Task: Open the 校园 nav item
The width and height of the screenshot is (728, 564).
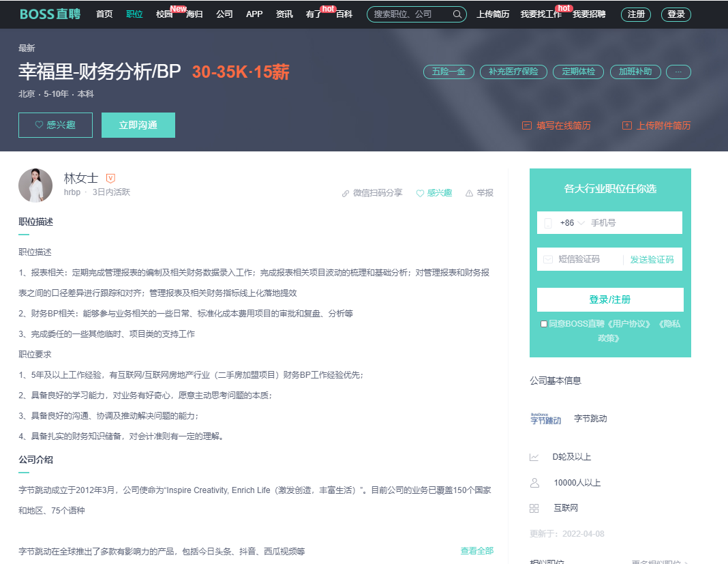Action: point(164,14)
